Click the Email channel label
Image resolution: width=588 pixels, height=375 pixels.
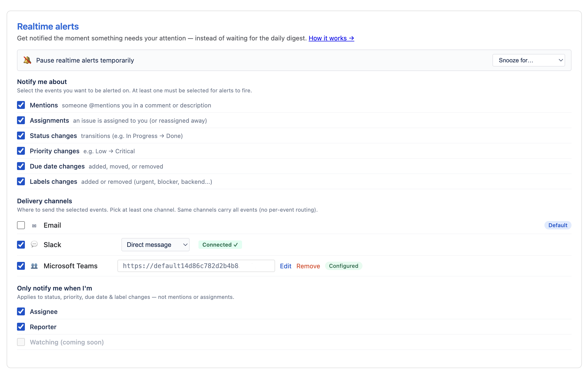52,225
